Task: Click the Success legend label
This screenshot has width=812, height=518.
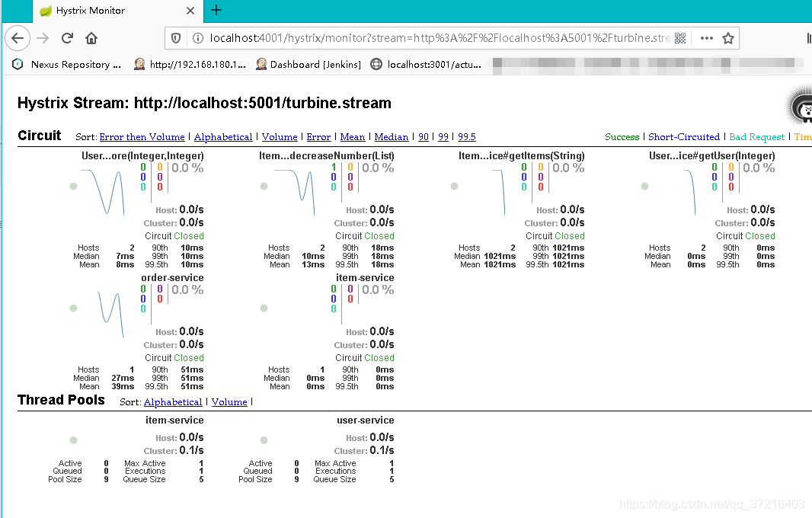Action: tap(622, 137)
